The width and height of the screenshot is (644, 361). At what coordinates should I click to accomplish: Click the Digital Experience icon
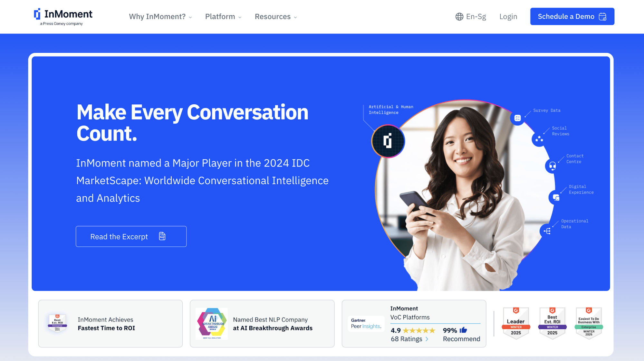click(556, 197)
